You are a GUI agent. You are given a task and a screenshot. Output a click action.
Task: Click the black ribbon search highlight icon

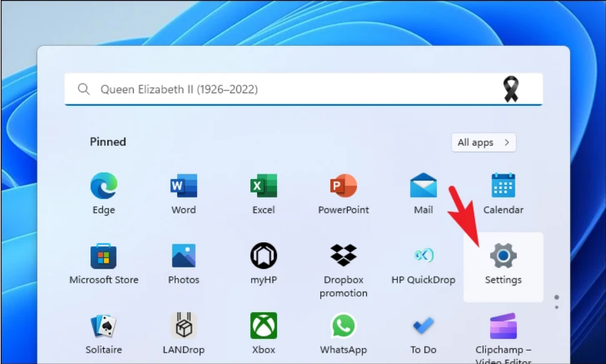[x=511, y=89]
